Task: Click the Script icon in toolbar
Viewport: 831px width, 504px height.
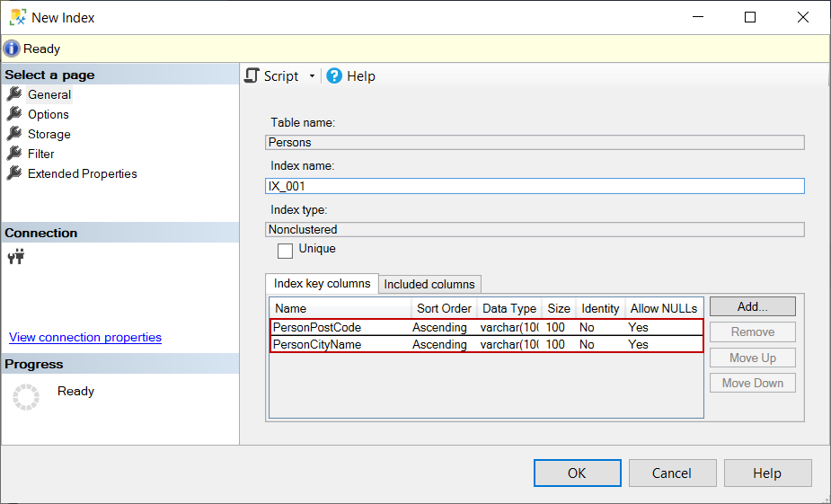Action: (x=252, y=76)
